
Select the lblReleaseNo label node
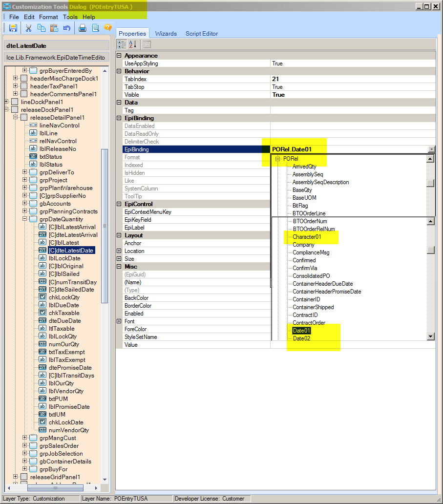[58, 149]
